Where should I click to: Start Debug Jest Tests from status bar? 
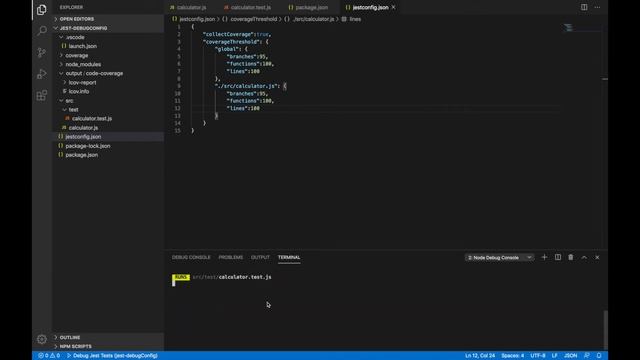point(112,356)
